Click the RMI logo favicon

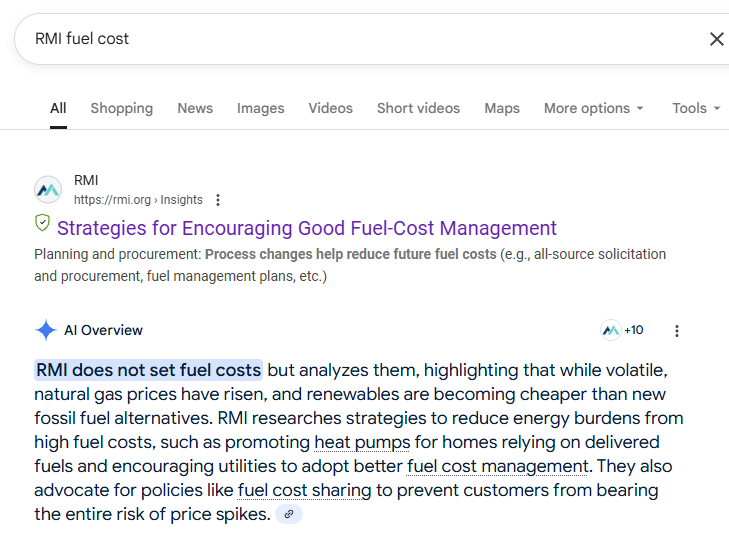click(48, 190)
